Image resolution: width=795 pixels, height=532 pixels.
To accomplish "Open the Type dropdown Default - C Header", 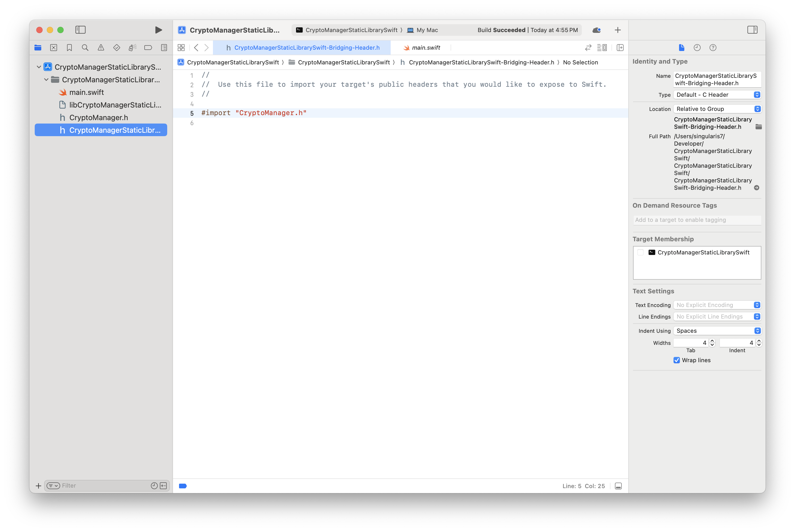I will [x=717, y=95].
